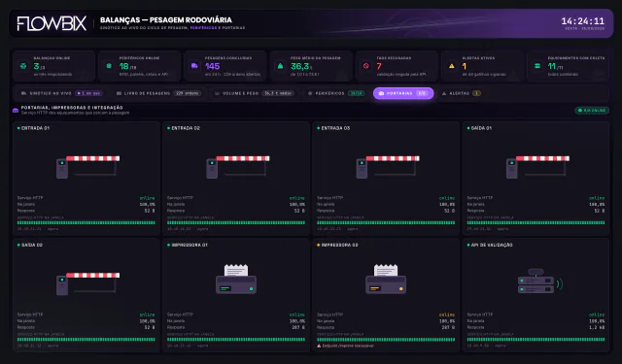Click the 8/8 online status badge

point(592,111)
